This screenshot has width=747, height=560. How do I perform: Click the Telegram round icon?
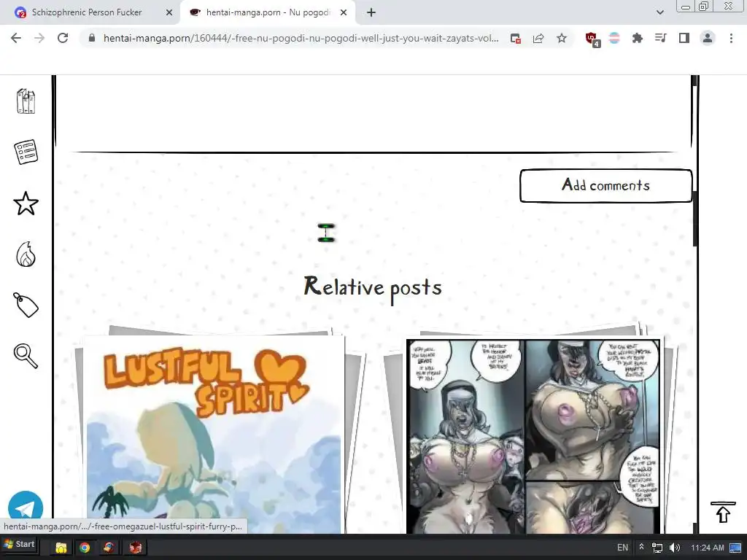point(26,507)
